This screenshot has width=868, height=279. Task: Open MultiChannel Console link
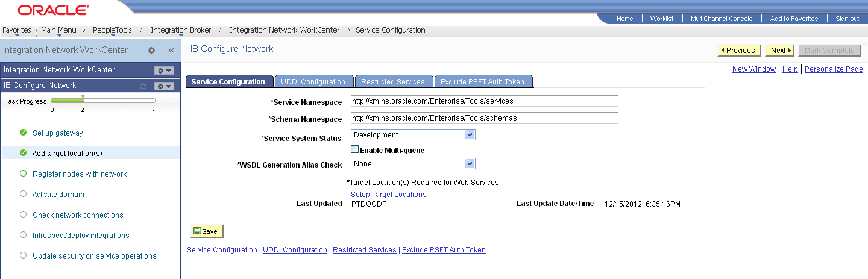click(722, 19)
